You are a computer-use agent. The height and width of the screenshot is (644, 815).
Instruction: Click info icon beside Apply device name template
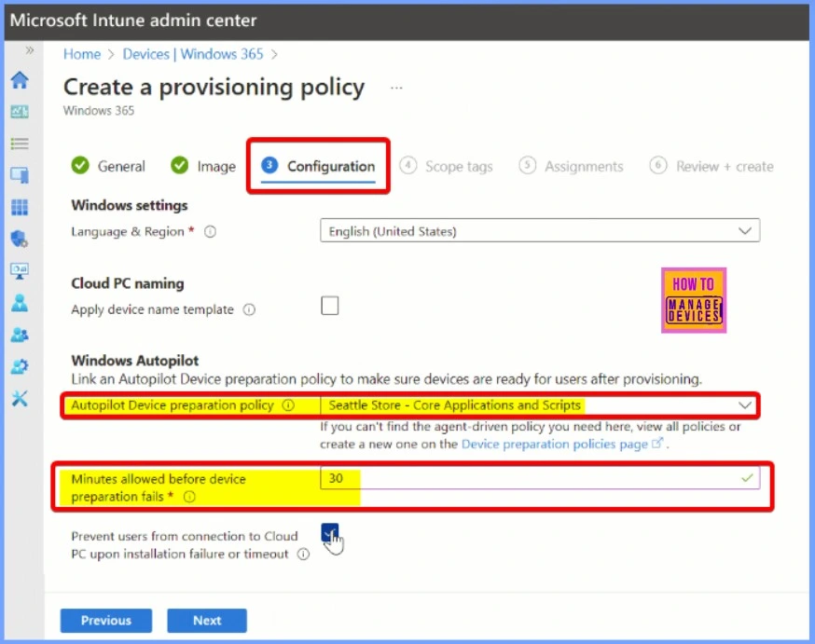pyautogui.click(x=250, y=310)
